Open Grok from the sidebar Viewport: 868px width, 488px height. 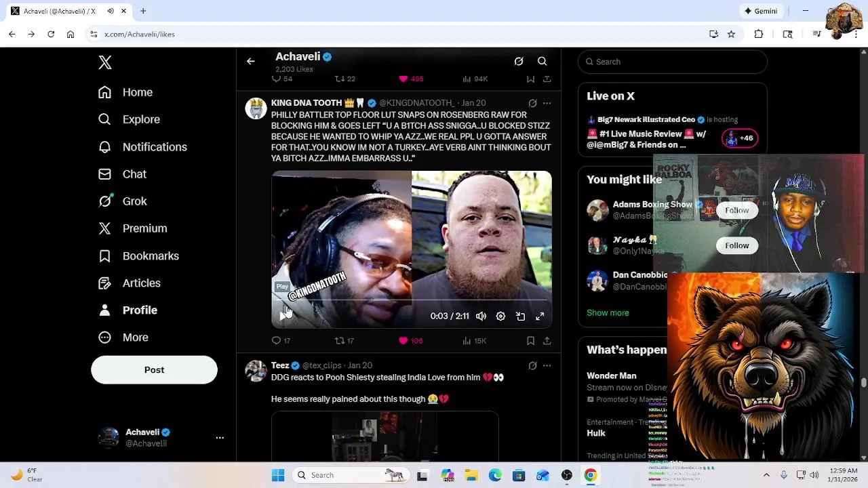(122, 201)
